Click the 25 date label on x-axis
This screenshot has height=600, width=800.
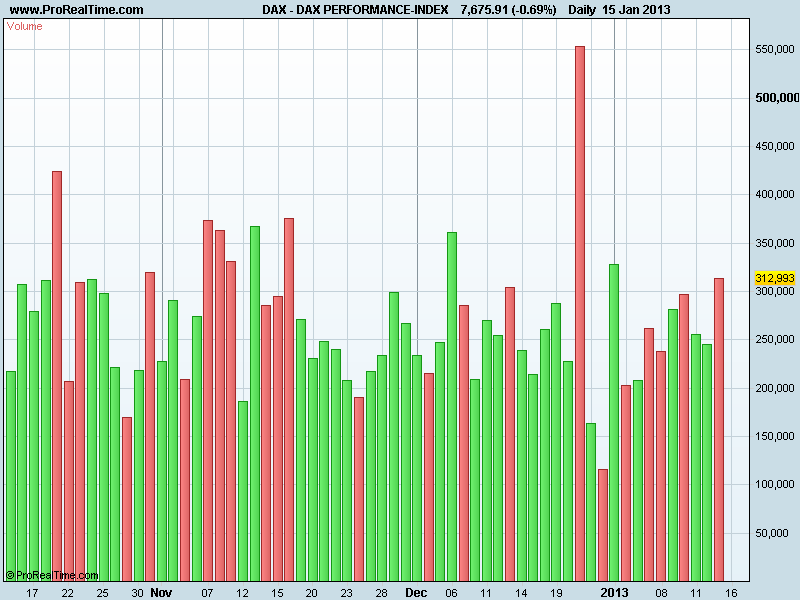(x=103, y=593)
